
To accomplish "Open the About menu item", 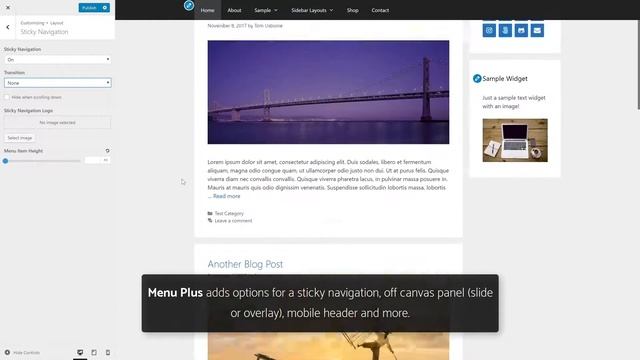I will coord(234,10).
